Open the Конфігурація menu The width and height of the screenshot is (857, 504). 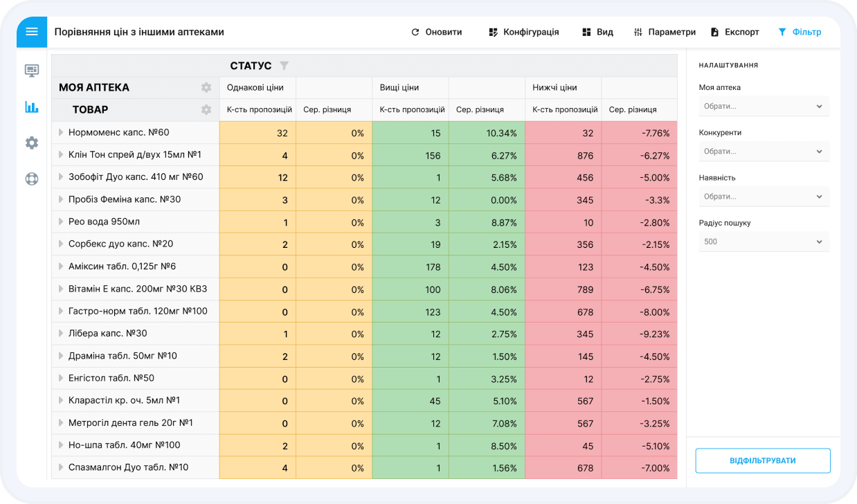[523, 32]
